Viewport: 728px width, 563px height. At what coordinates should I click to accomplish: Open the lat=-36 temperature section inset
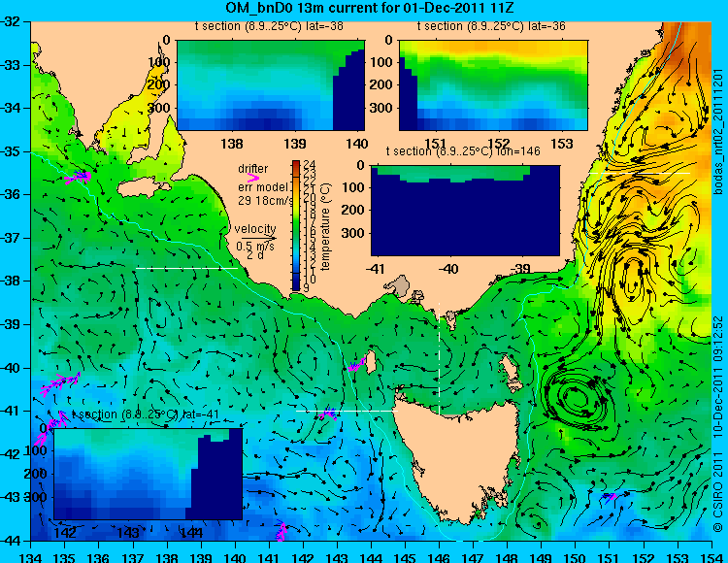tap(493, 85)
